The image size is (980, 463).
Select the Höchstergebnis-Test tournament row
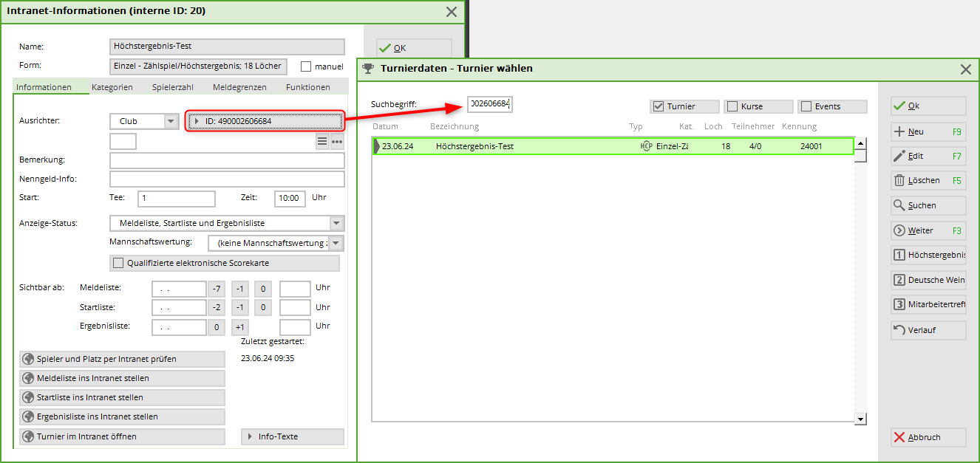pos(613,146)
